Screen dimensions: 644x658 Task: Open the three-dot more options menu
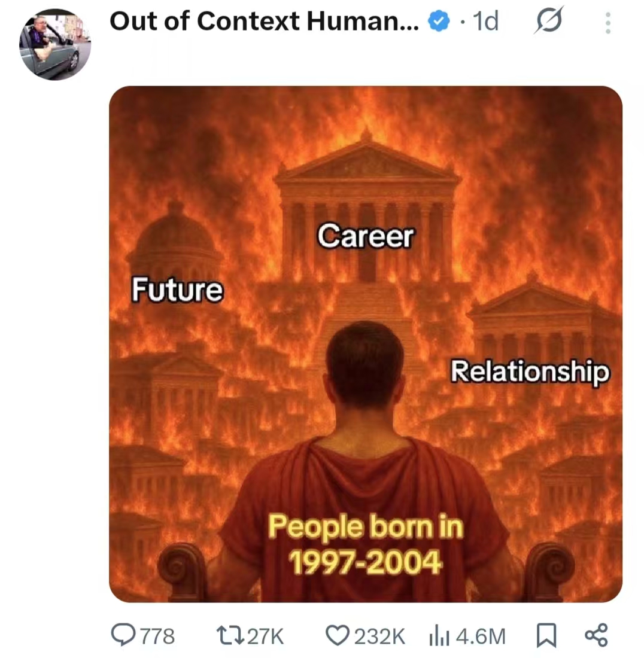click(x=608, y=23)
